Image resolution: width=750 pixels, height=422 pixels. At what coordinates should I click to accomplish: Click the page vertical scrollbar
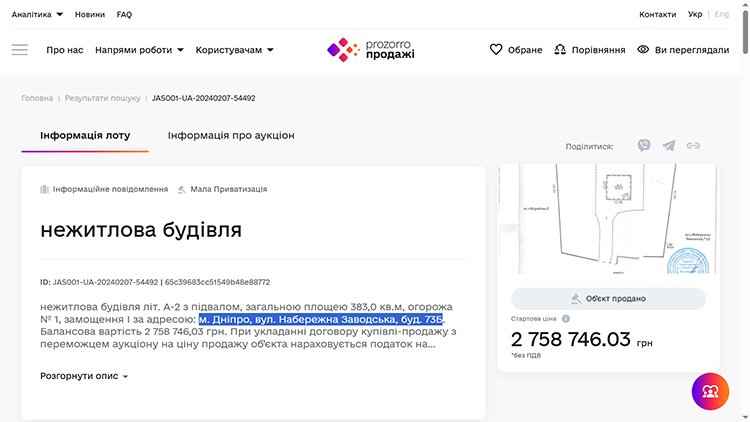pos(745,32)
